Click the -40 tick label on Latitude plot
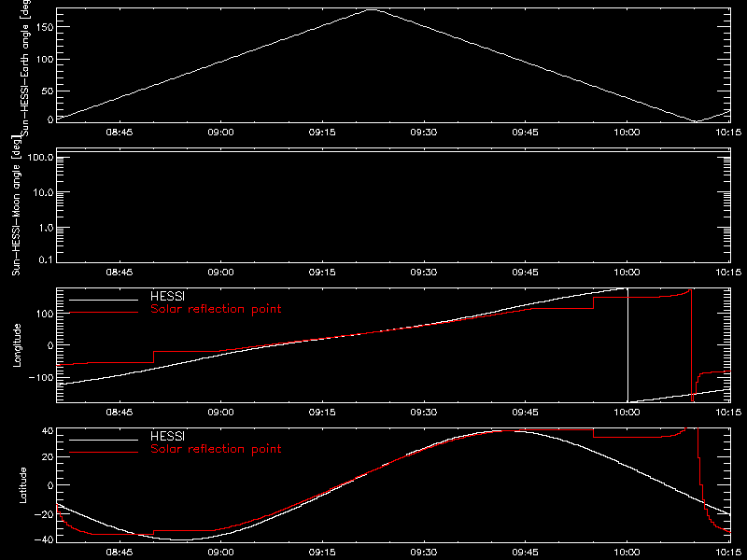The width and height of the screenshot is (747, 560). click(x=44, y=540)
